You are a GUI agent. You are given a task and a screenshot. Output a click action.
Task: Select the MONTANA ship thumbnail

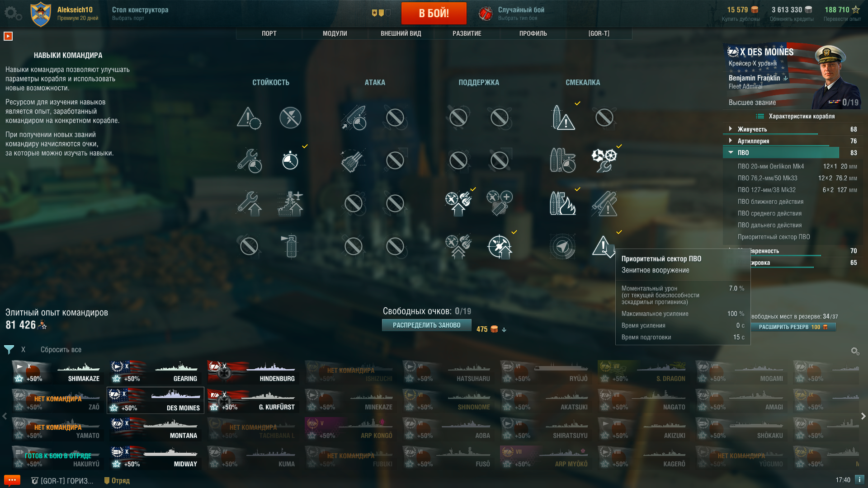pos(156,429)
